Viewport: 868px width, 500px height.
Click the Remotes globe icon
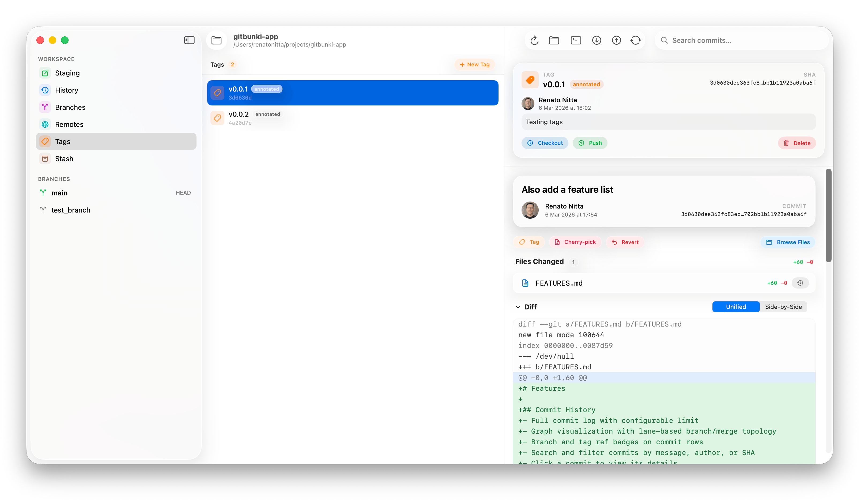point(45,125)
